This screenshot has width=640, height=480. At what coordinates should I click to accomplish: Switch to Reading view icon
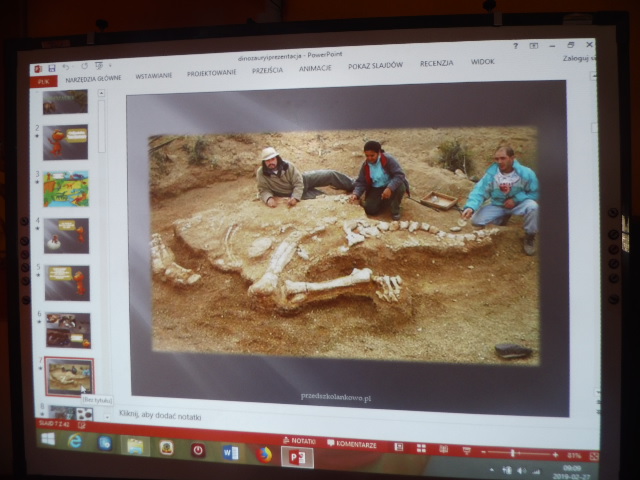pyautogui.click(x=443, y=450)
